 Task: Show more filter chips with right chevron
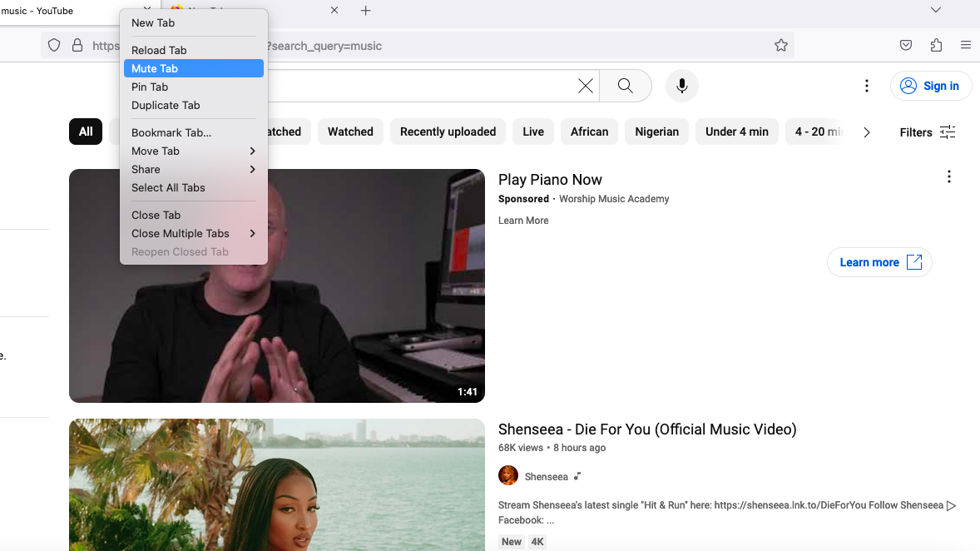pos(866,132)
